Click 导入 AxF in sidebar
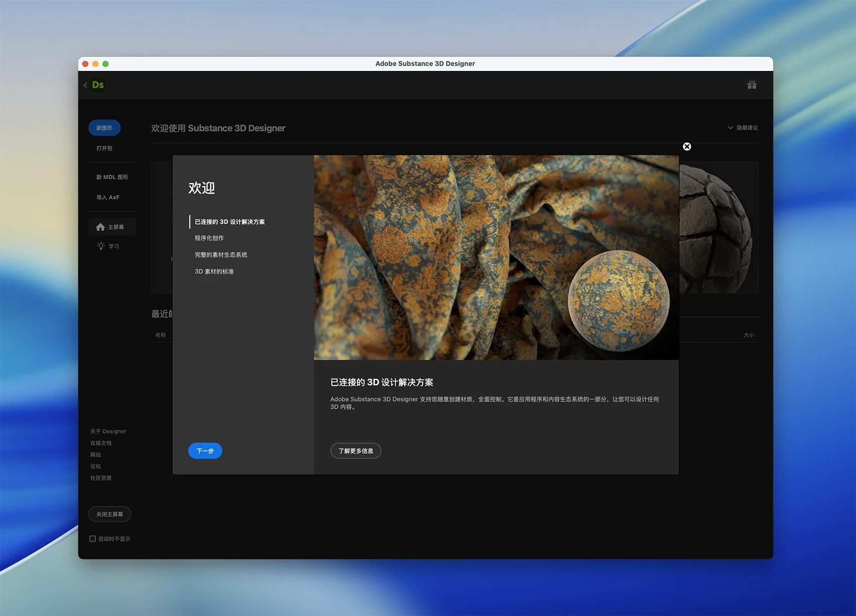856x616 pixels. (x=108, y=197)
